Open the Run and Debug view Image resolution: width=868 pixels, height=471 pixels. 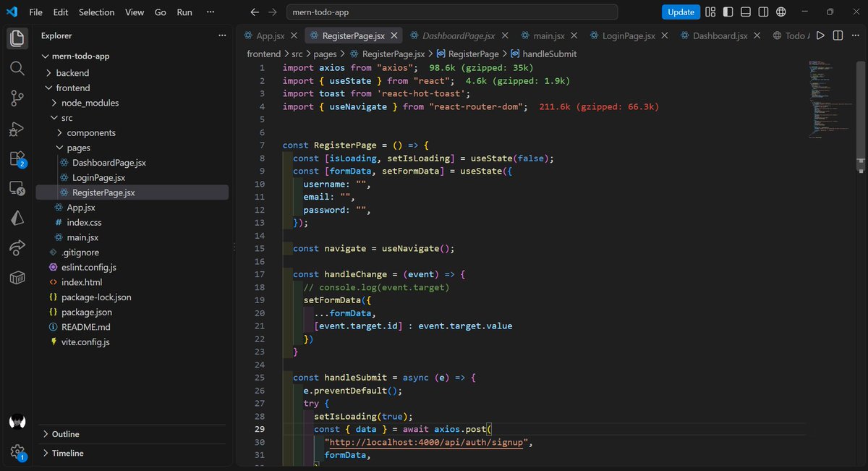coord(17,129)
